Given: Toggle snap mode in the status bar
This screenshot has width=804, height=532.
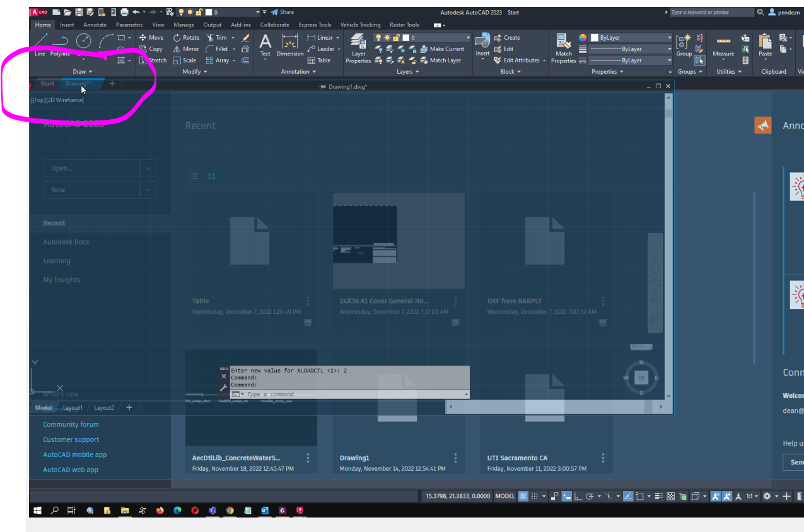Looking at the screenshot, I should pos(534,496).
